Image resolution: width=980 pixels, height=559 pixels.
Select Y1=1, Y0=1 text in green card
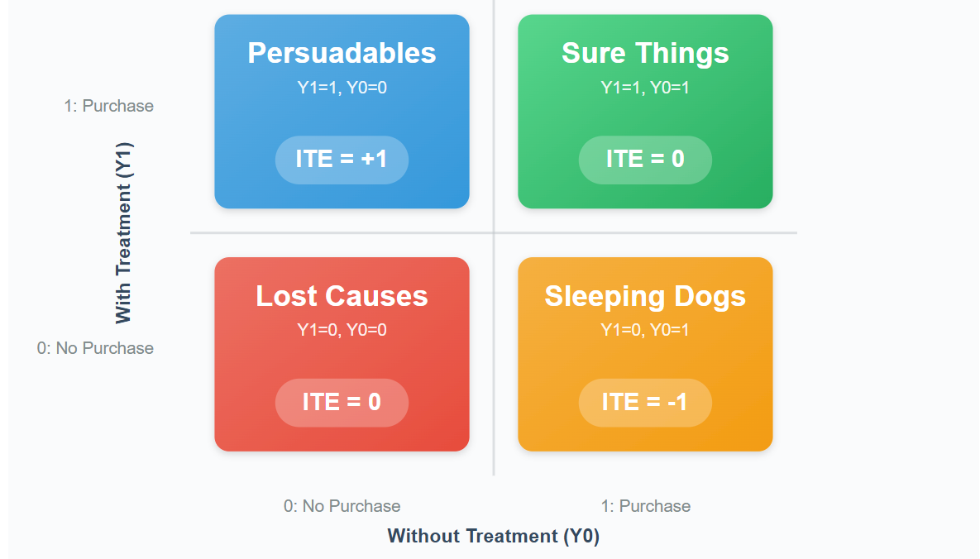click(x=645, y=88)
